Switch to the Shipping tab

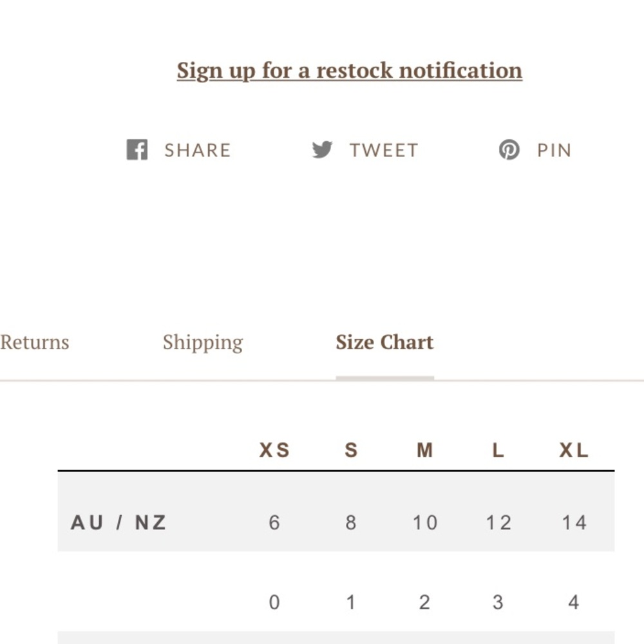click(203, 343)
